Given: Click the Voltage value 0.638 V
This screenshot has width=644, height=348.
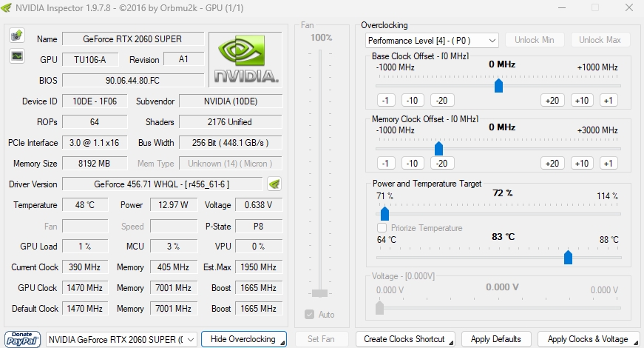Looking at the screenshot, I should point(259,205).
